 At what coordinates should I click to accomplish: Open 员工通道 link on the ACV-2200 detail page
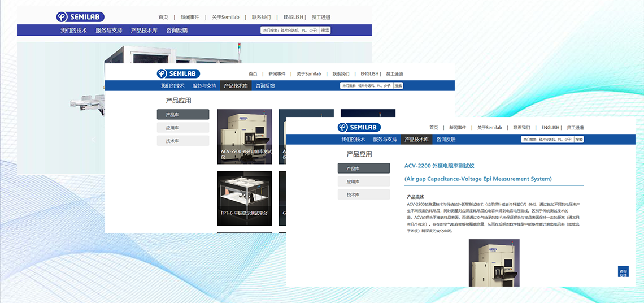tap(575, 128)
